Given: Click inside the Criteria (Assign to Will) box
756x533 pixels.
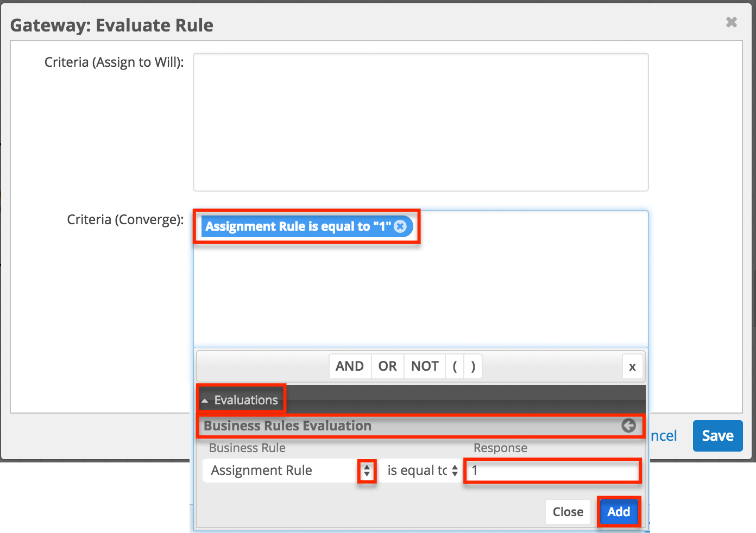Looking at the screenshot, I should tap(420, 122).
